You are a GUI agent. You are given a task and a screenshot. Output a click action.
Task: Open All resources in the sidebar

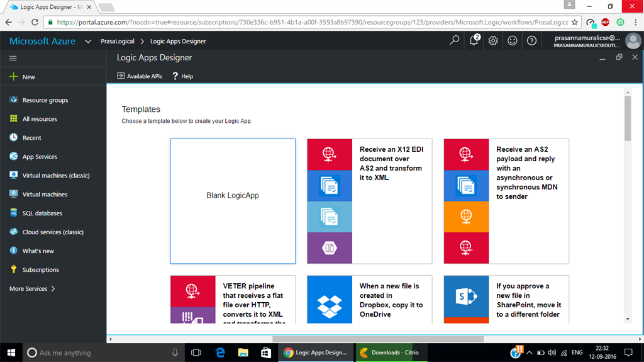click(40, 119)
